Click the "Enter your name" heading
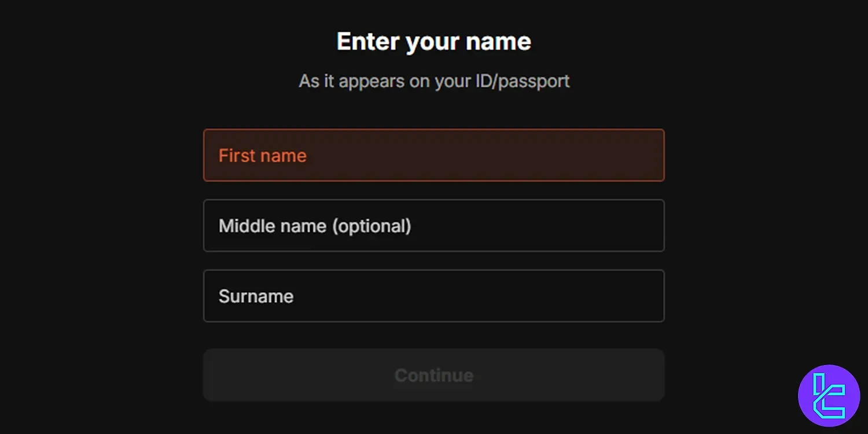 click(x=433, y=42)
